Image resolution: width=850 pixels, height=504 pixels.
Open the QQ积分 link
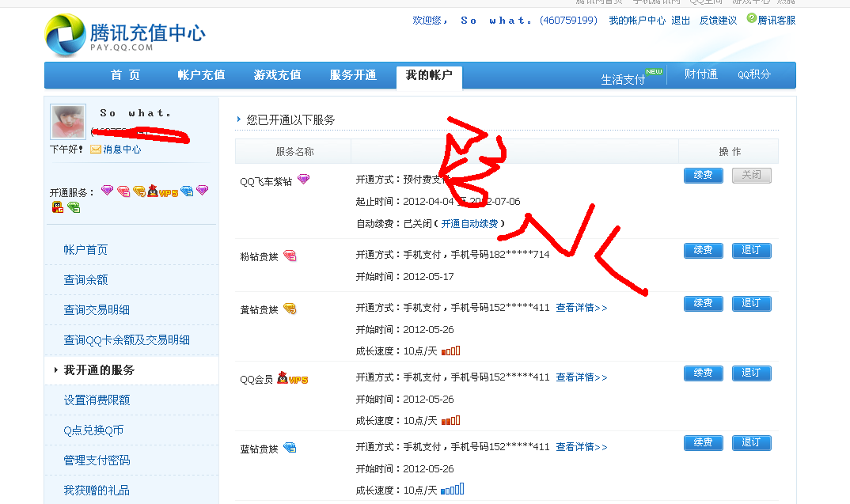[754, 75]
